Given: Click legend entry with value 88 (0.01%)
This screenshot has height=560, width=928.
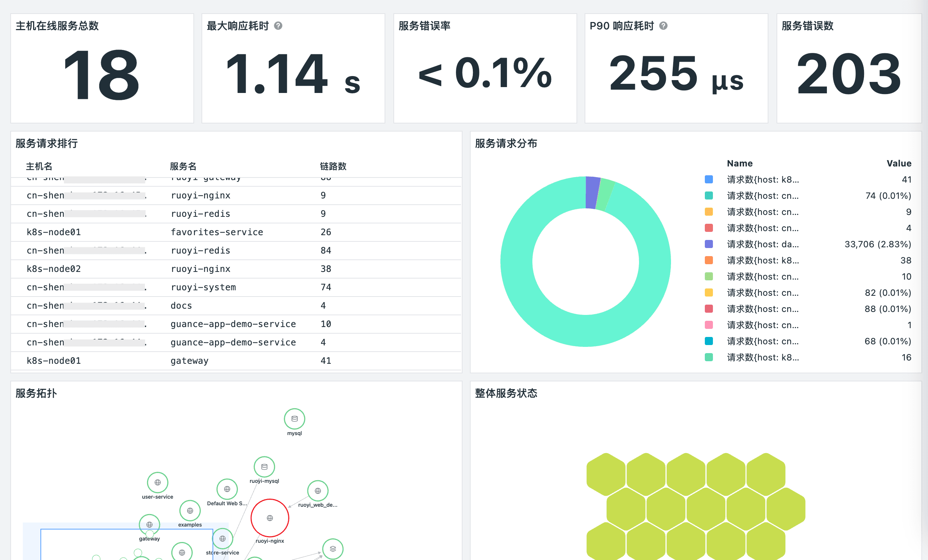Looking at the screenshot, I should (x=763, y=309).
